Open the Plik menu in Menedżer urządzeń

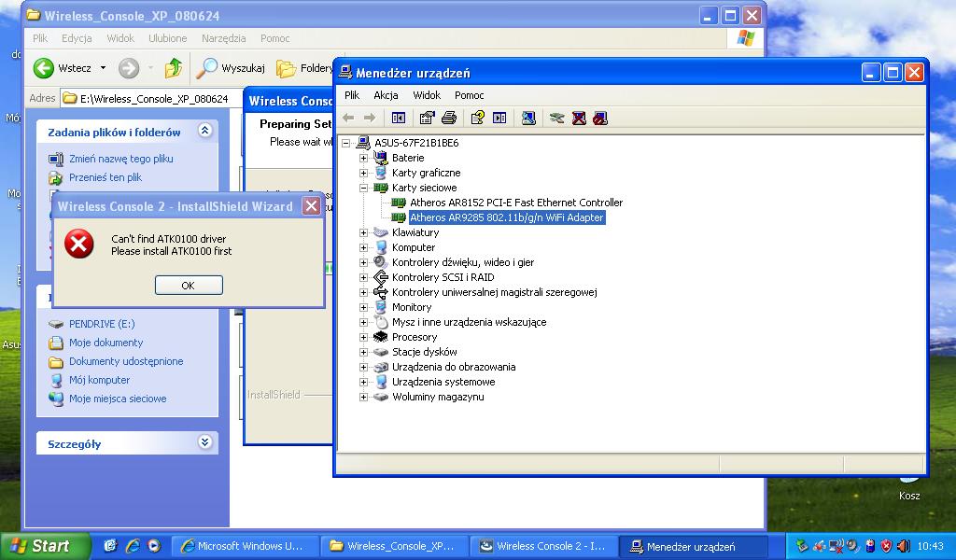click(x=352, y=95)
